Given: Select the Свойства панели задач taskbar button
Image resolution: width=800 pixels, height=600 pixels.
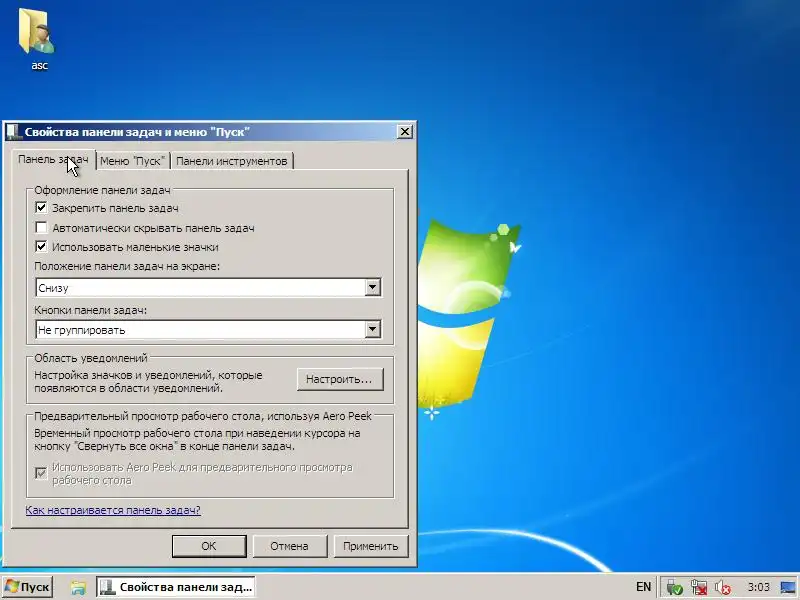Looking at the screenshot, I should 176,587.
